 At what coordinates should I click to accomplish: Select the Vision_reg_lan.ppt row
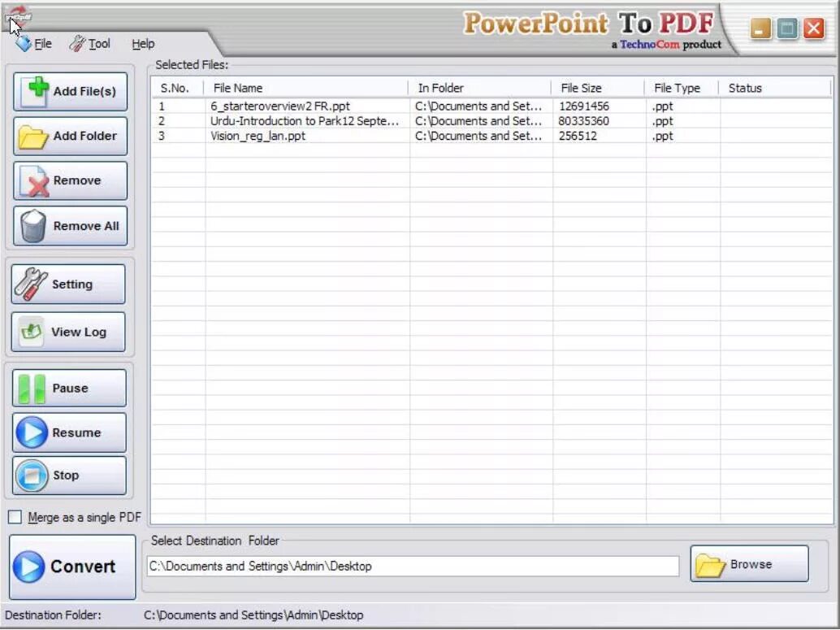491,137
